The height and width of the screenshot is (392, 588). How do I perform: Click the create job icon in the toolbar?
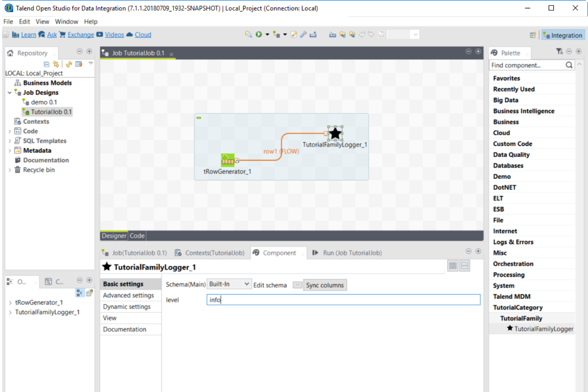pyautogui.click(x=277, y=35)
